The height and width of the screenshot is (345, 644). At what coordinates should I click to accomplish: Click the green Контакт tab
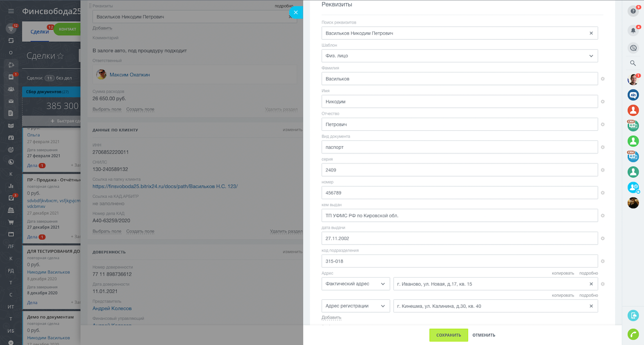pos(67,29)
